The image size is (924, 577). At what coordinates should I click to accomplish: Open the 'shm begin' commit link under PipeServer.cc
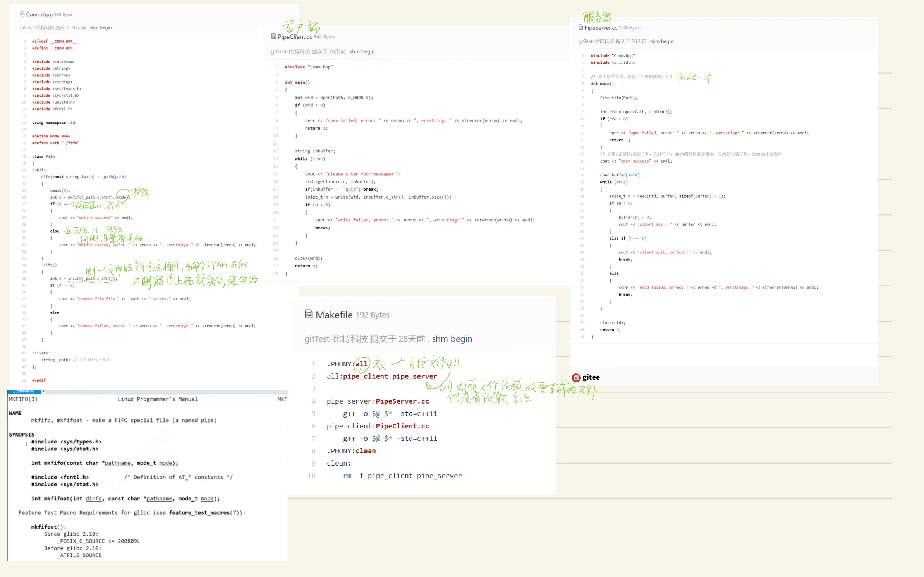click(x=661, y=41)
